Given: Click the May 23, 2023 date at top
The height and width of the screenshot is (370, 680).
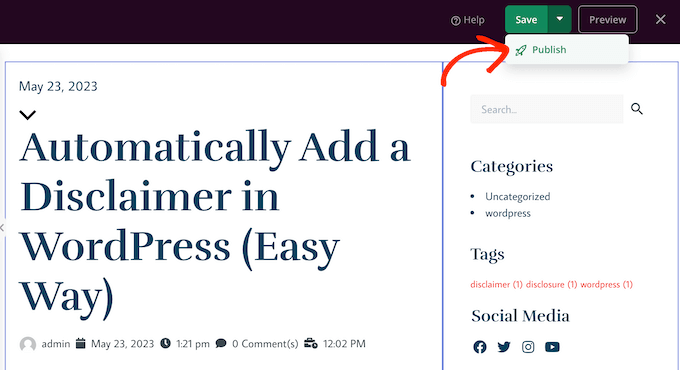Looking at the screenshot, I should [58, 86].
